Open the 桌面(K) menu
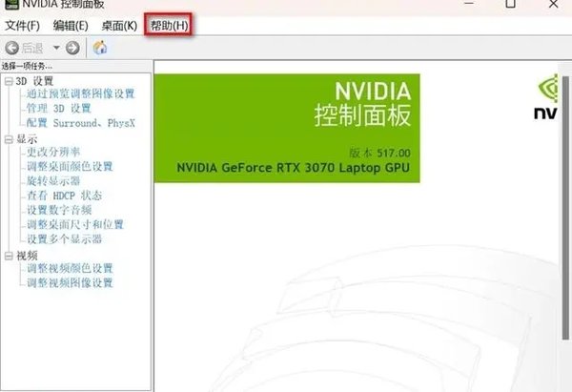 tap(119, 26)
